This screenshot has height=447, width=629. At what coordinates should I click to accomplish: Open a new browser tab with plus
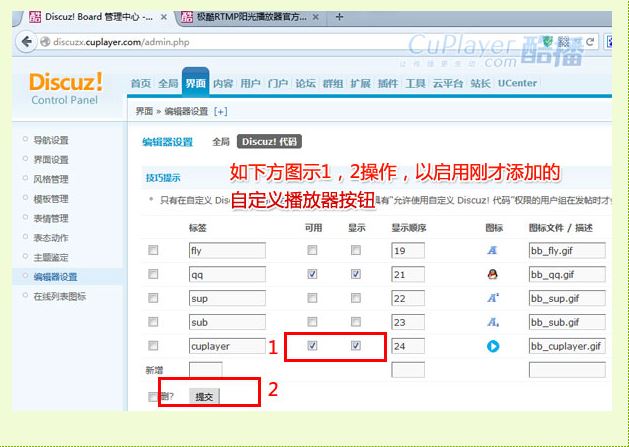click(x=339, y=17)
